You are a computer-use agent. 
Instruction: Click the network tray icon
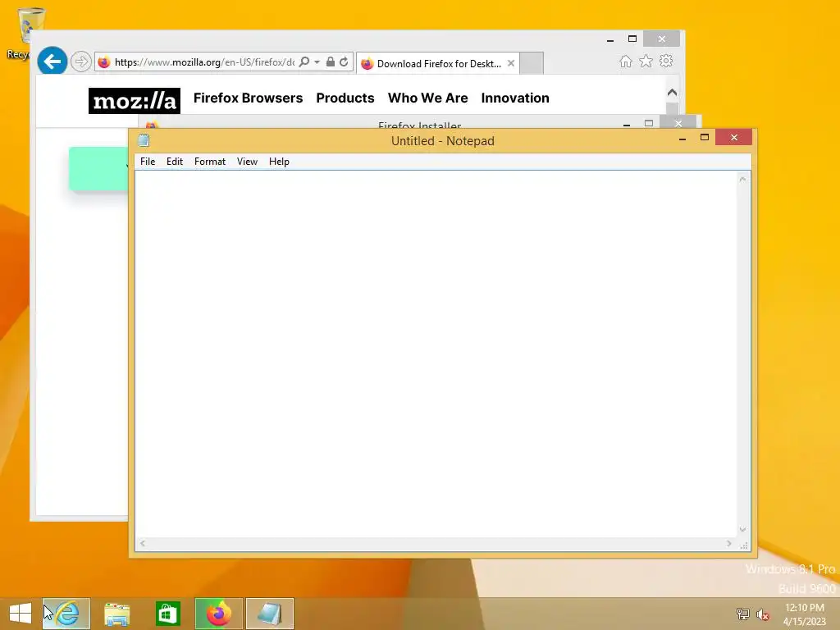742,614
